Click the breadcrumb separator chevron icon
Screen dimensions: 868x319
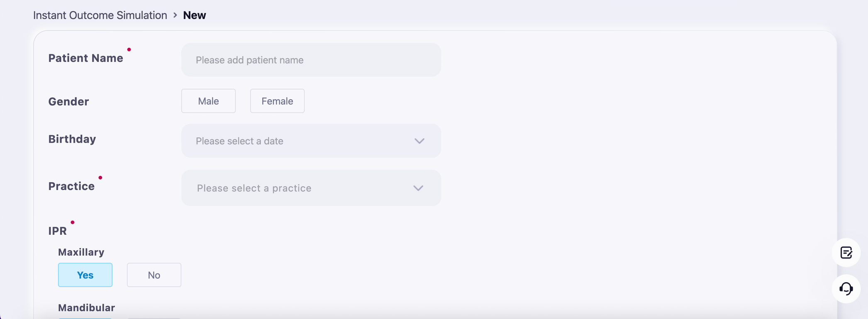click(x=175, y=15)
